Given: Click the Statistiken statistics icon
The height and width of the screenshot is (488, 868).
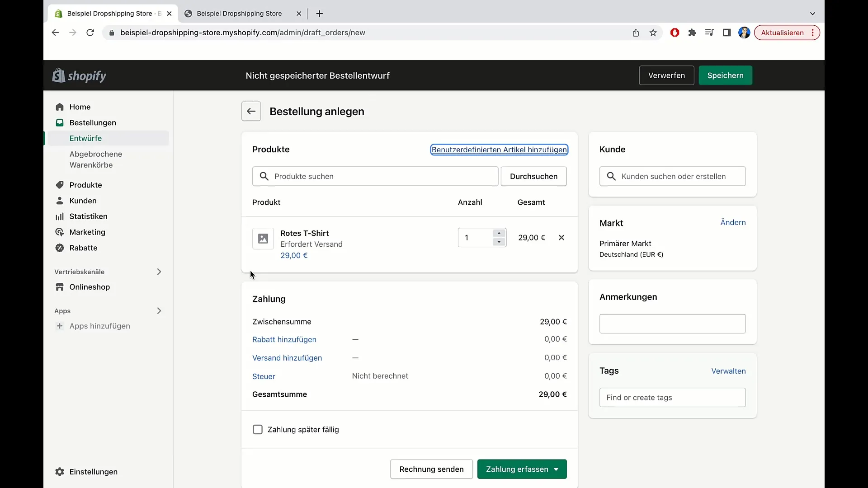Looking at the screenshot, I should pos(59,216).
